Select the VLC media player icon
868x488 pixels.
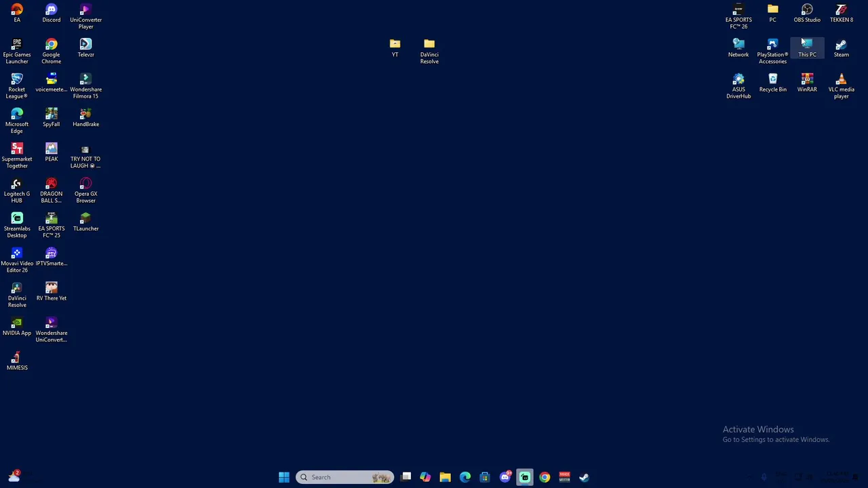[x=842, y=86]
